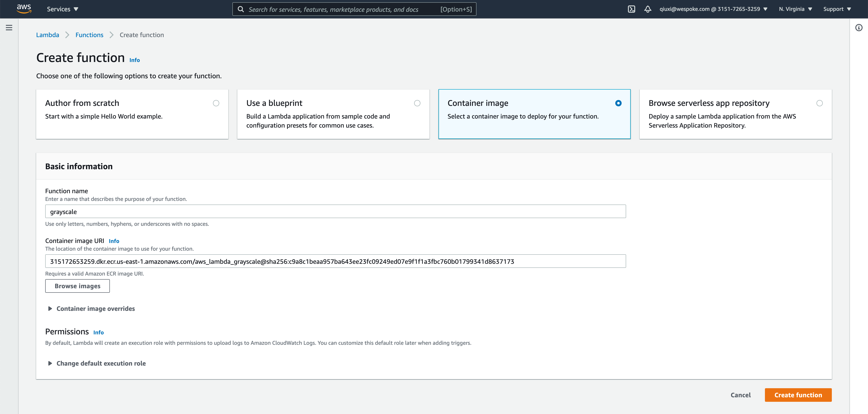Click the orange Create function button
The image size is (868, 414).
pyautogui.click(x=798, y=395)
